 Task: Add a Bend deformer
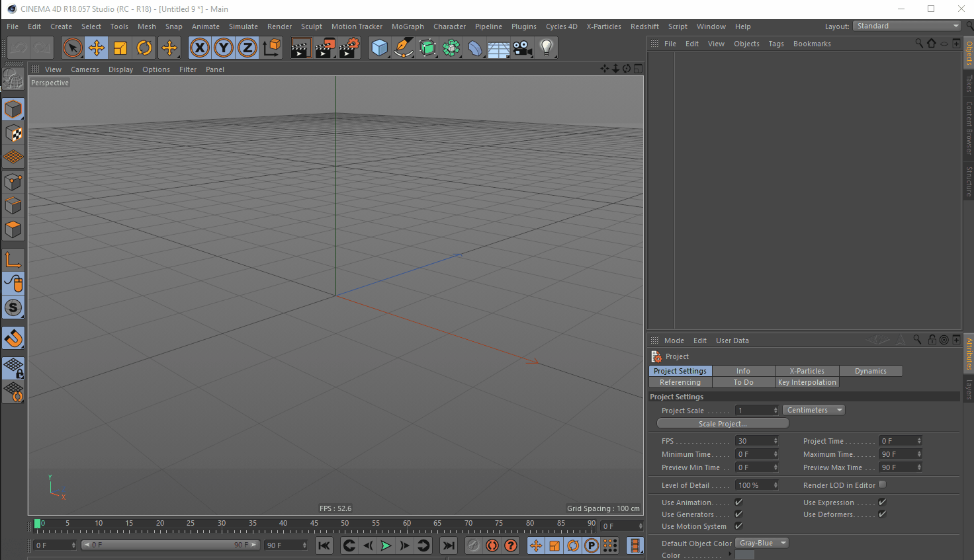click(x=475, y=48)
